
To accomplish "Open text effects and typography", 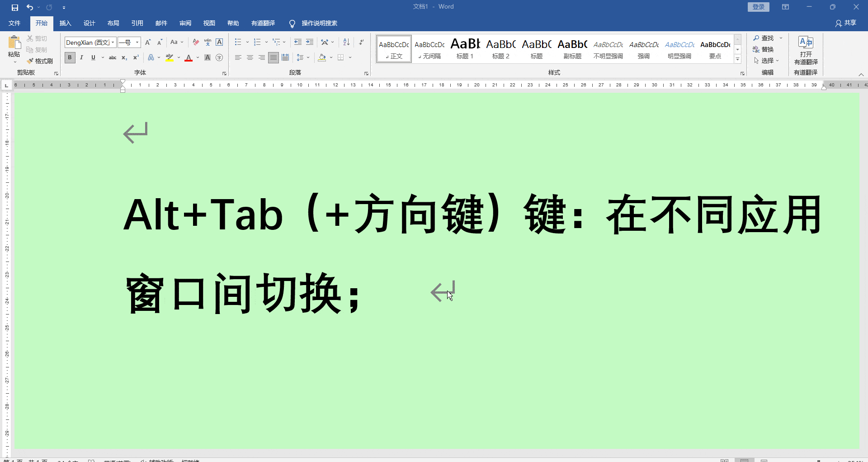I will (x=151, y=57).
